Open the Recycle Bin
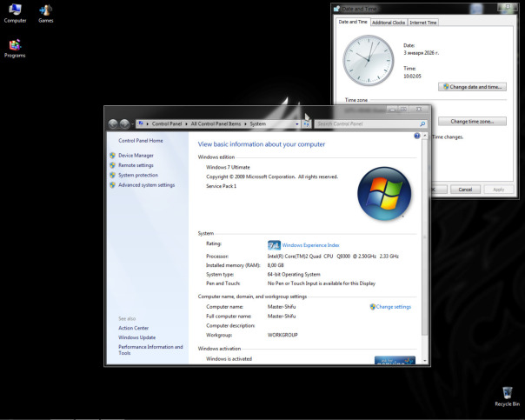The image size is (525, 420). 508,396
